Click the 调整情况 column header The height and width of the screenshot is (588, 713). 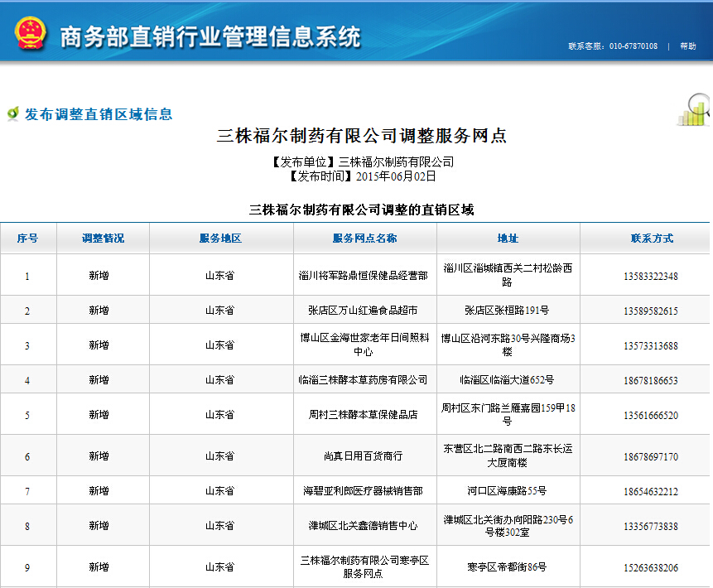(x=103, y=239)
